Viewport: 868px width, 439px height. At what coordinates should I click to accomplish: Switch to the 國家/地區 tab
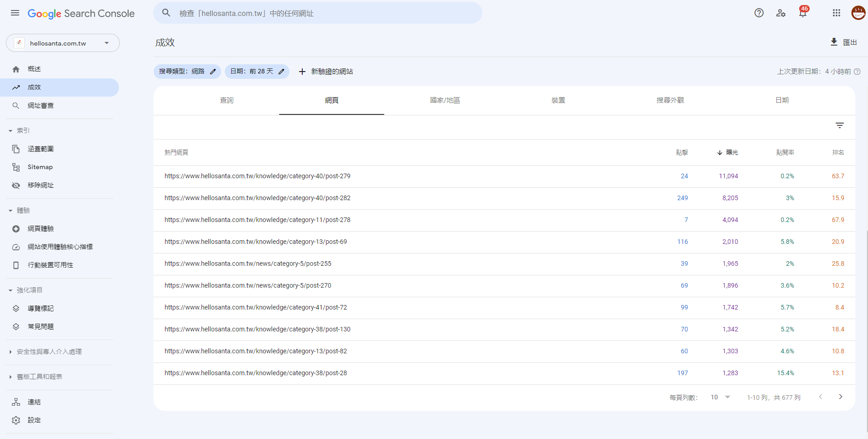pyautogui.click(x=445, y=100)
